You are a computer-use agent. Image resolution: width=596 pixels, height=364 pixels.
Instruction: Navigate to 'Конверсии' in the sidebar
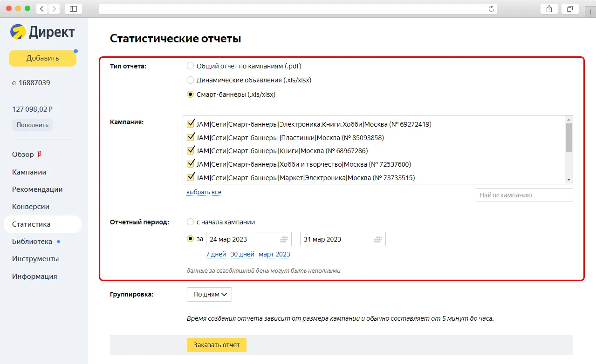[x=31, y=207]
